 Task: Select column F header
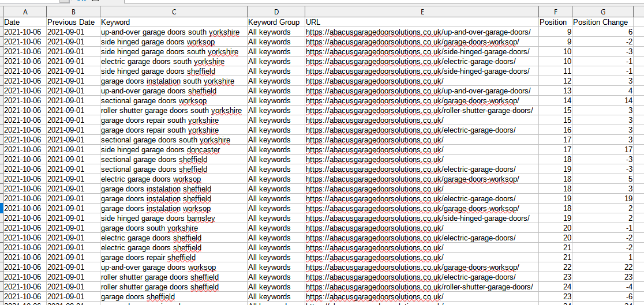555,12
